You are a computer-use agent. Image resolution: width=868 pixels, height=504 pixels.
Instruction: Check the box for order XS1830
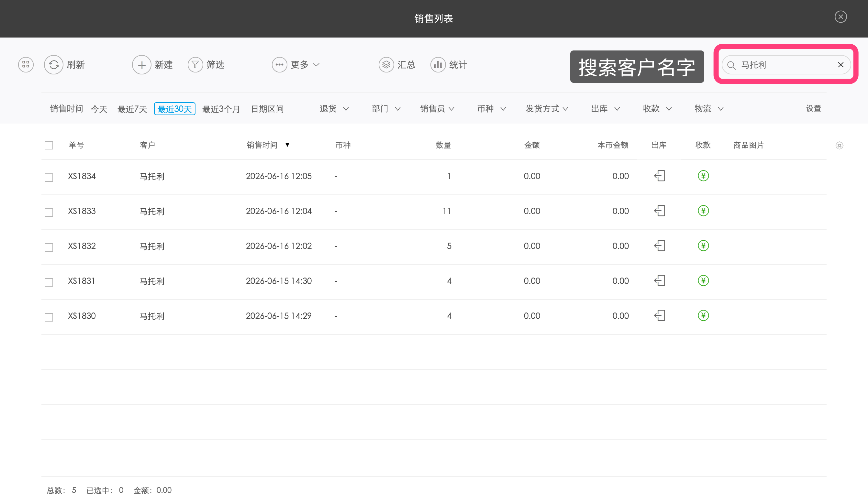click(49, 317)
